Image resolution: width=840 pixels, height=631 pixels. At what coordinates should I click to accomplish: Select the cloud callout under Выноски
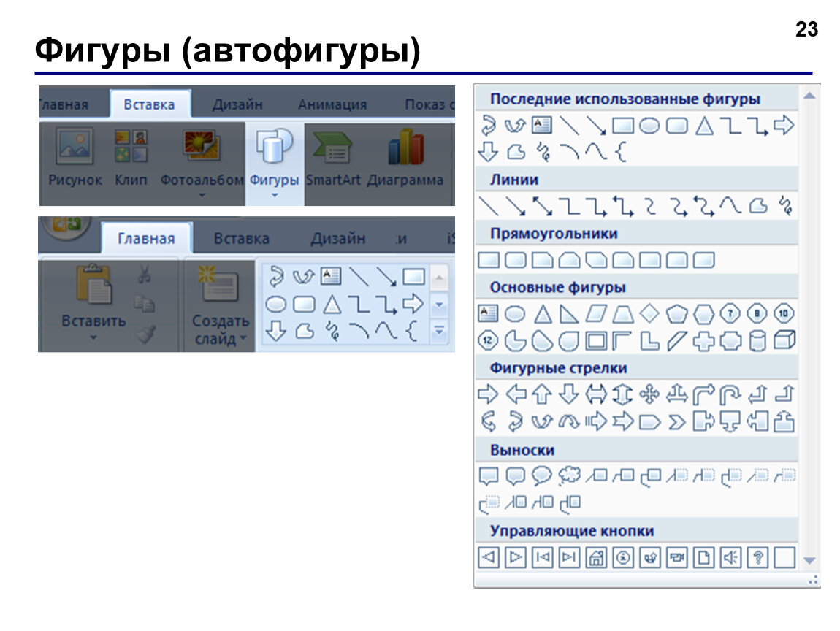tap(569, 475)
